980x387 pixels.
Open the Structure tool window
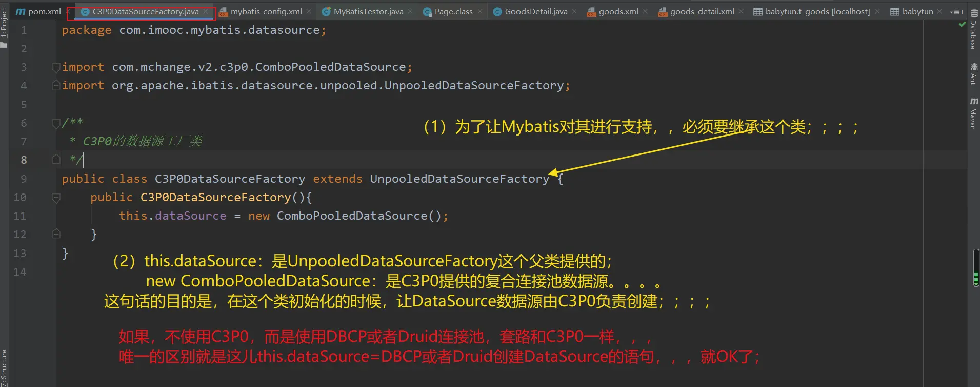click(4, 367)
